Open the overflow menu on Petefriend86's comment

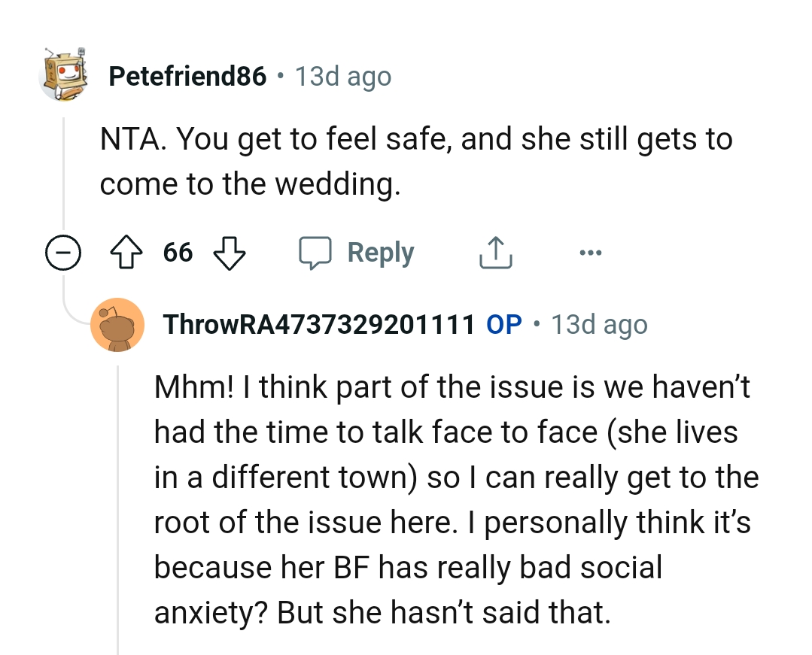point(590,253)
